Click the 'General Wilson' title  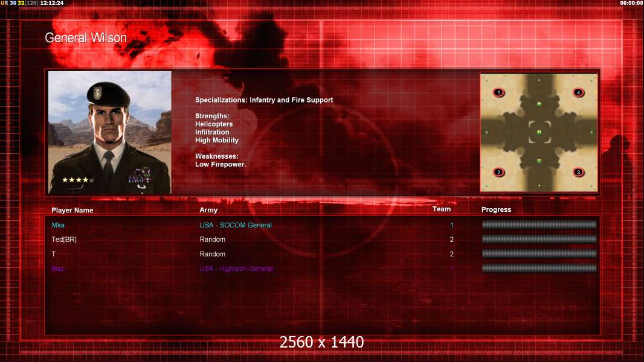coord(86,38)
